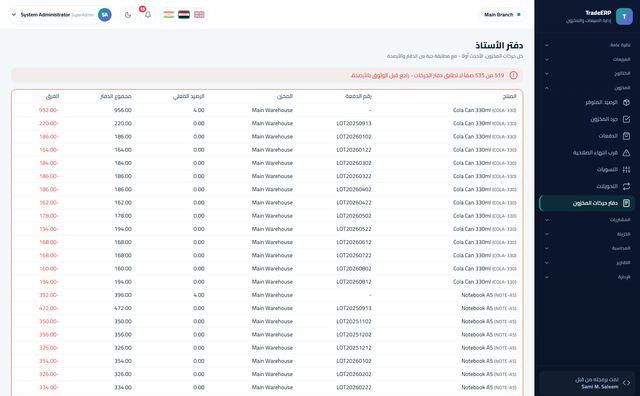
Task: Expand the المبيعات sidebar group
Action: coord(587,59)
